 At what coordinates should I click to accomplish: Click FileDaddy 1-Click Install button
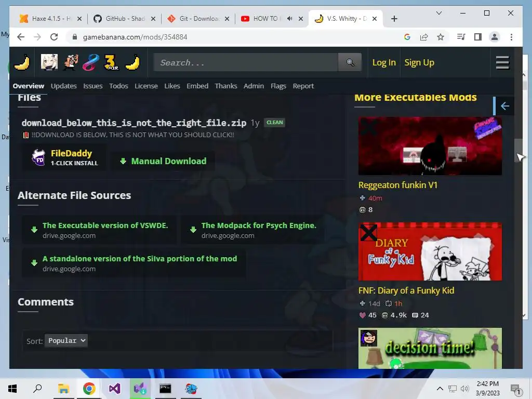pos(64,157)
